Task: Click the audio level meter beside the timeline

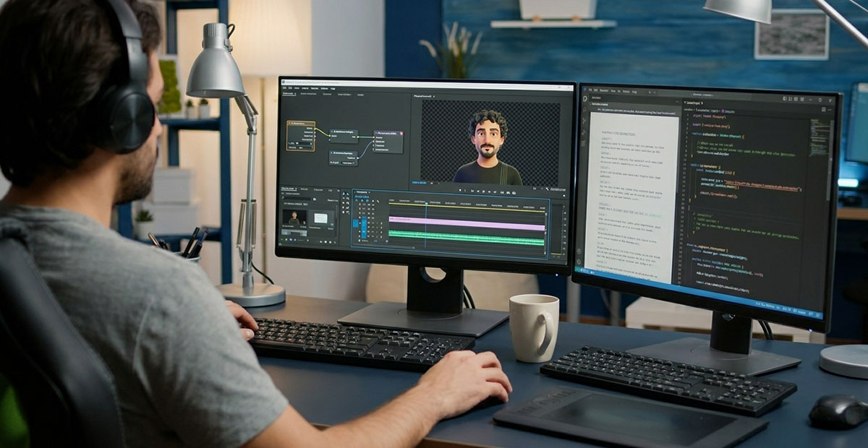Action: [556, 228]
